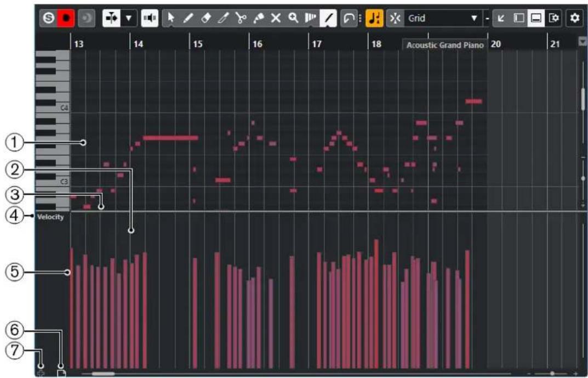Enable the red Record in Editor button
Image resolution: width=588 pixels, height=378 pixels.
[66, 18]
